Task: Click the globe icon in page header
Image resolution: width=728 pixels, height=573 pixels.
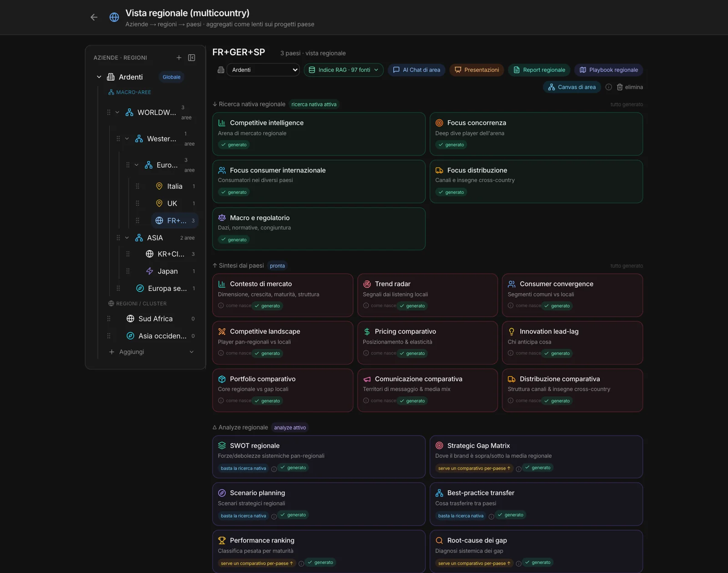Action: click(114, 17)
